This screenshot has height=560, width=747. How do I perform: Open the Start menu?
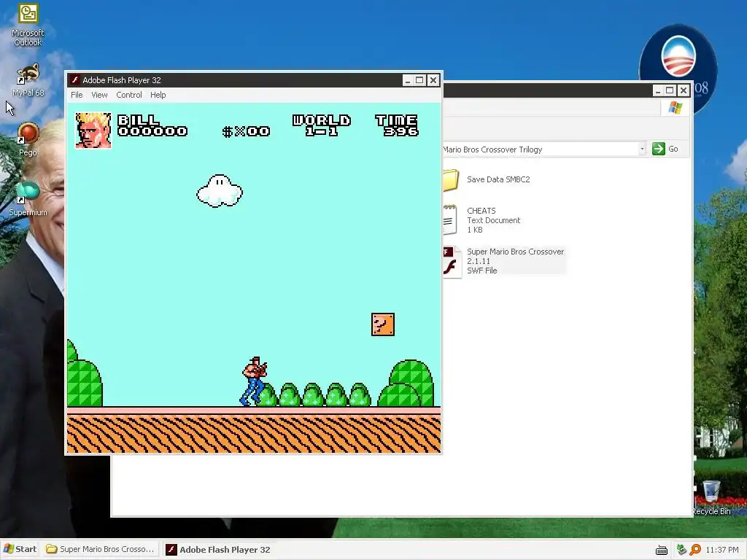[x=20, y=549]
